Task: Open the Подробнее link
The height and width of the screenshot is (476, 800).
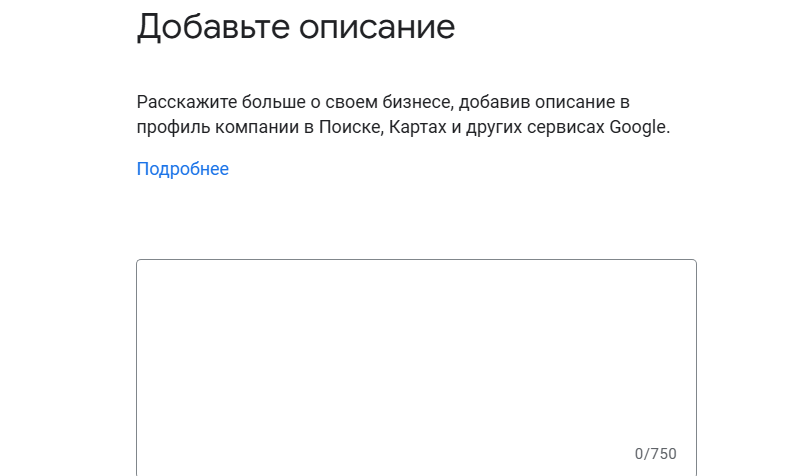Action: (x=183, y=169)
